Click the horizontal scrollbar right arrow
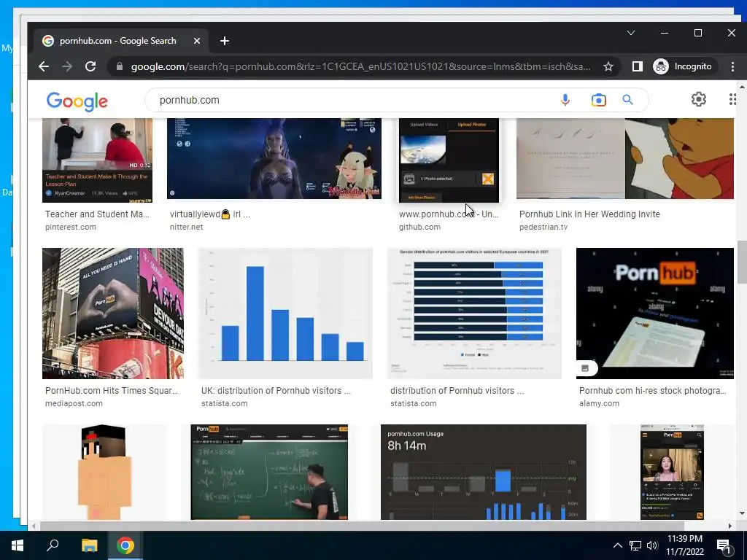Image resolution: width=747 pixels, height=560 pixels. pos(729,526)
